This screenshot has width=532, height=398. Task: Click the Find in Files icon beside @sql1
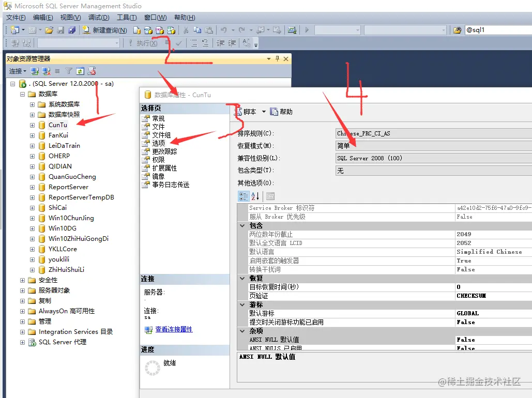[x=458, y=30]
